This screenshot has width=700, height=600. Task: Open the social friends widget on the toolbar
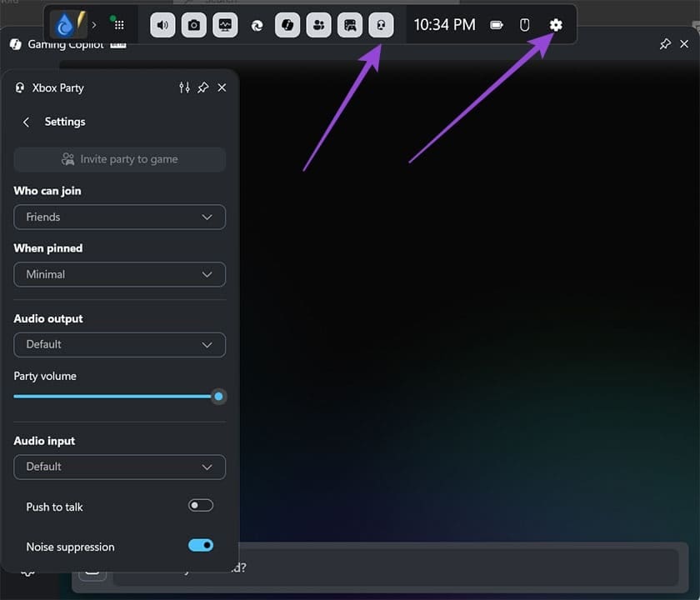coord(318,25)
